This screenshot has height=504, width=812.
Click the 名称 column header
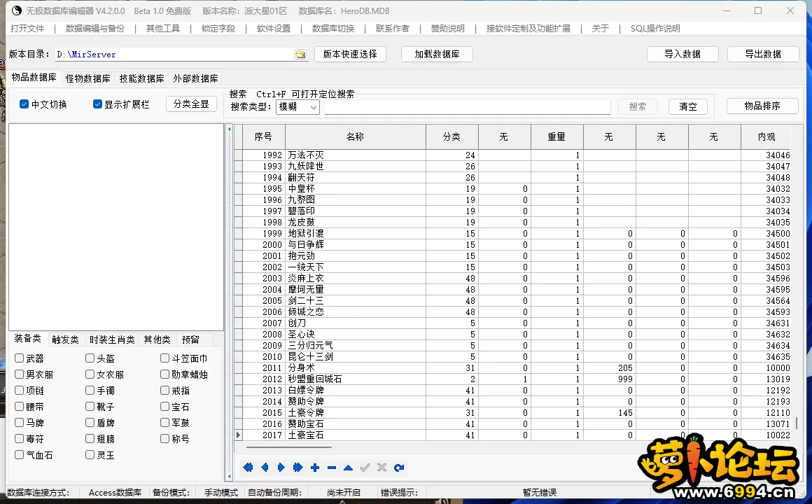(x=356, y=136)
